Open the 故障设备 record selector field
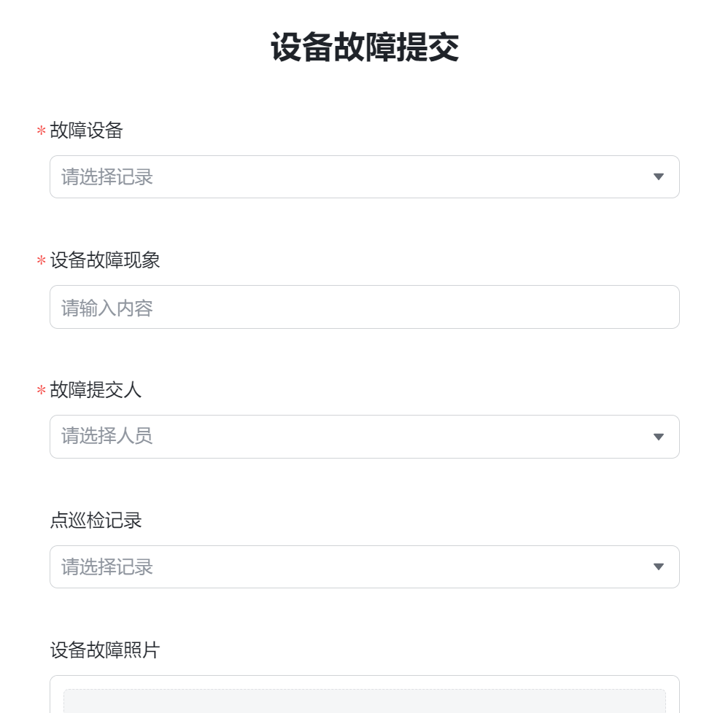Viewport: 728px width, 713px height. [365, 176]
